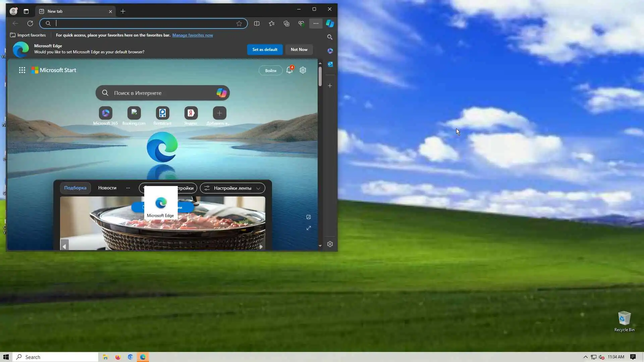Switch to Новости feed tab
This screenshot has height=362, width=644.
[x=107, y=188]
